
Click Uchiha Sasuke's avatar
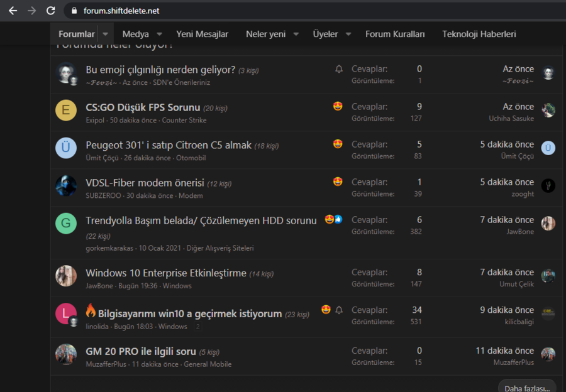point(548,111)
